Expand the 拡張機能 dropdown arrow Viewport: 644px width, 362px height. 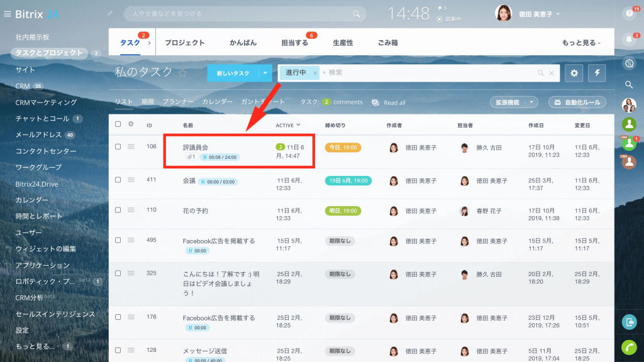pos(533,102)
